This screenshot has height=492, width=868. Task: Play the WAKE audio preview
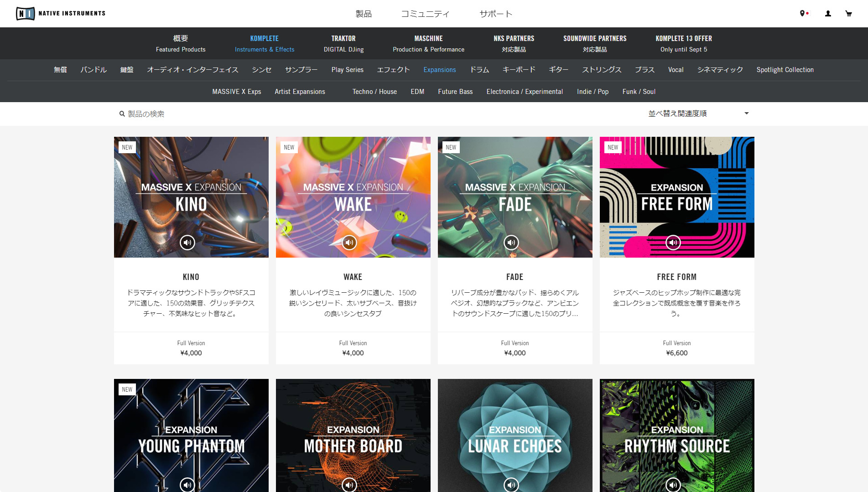click(349, 243)
